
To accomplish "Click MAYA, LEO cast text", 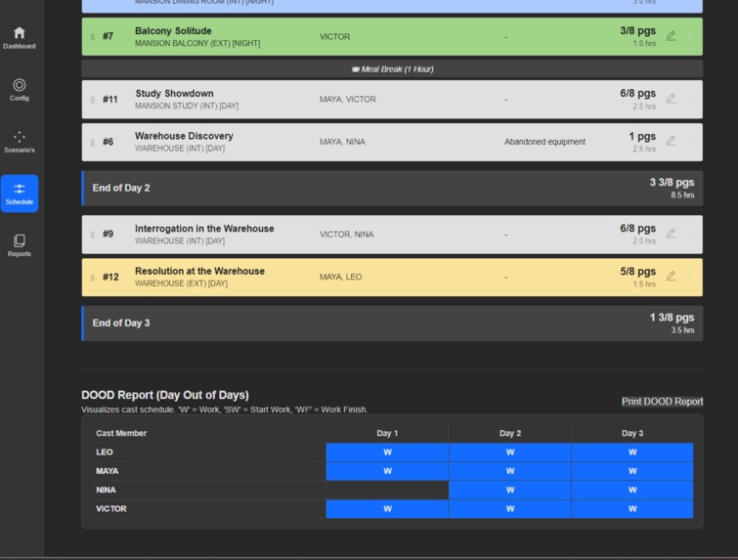I will tap(341, 277).
